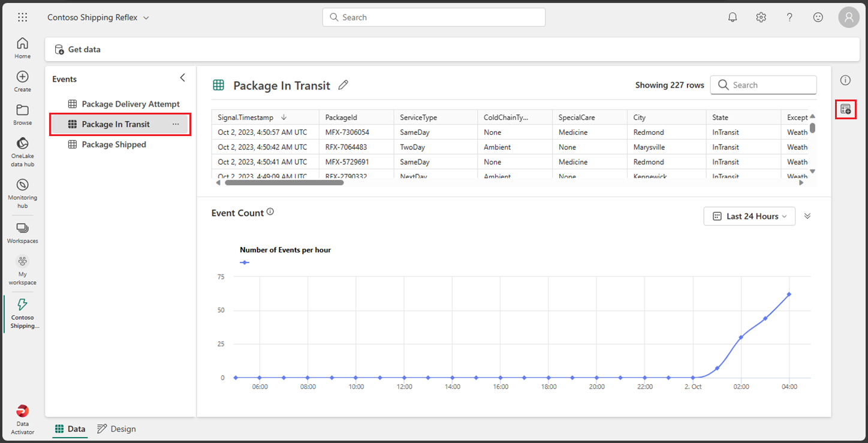Click the TwoDay service type cell
868x443 pixels.
pos(435,147)
